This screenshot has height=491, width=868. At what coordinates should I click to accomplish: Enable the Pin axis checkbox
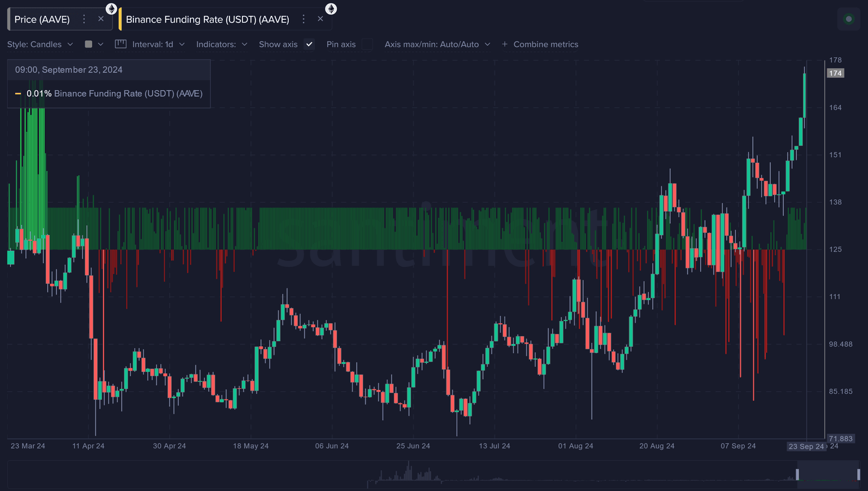point(367,44)
